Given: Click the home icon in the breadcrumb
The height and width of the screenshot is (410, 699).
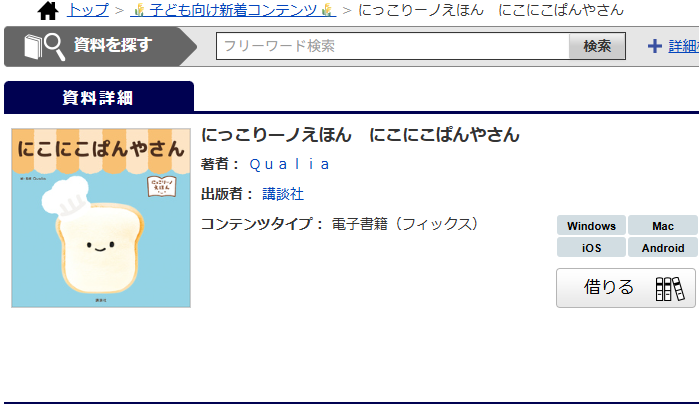Looking at the screenshot, I should pos(48,10).
